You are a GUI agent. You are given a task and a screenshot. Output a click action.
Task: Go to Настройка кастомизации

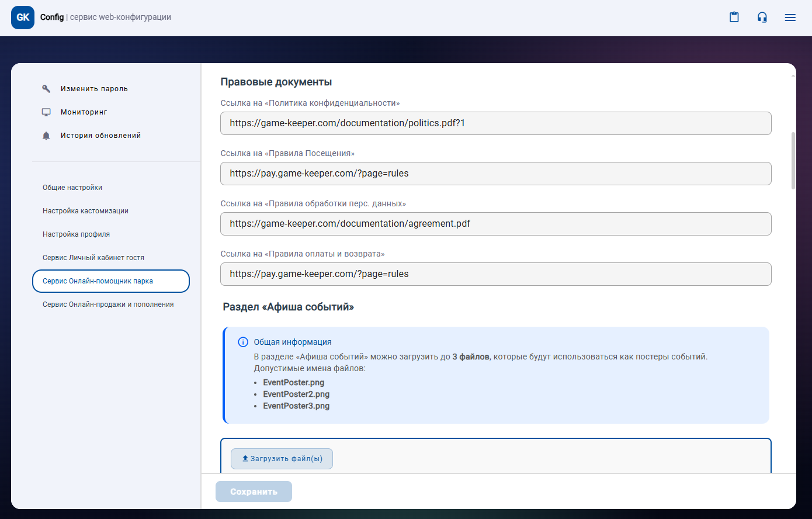(85, 211)
